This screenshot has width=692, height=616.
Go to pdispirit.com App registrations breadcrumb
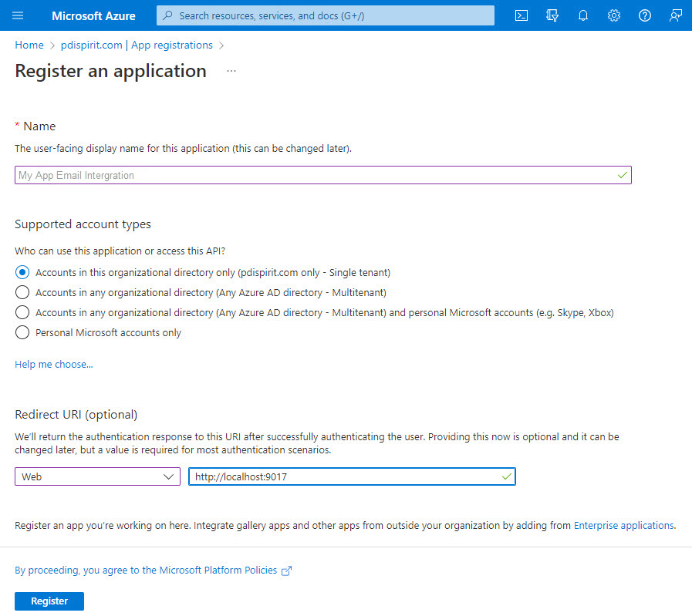[x=137, y=45]
